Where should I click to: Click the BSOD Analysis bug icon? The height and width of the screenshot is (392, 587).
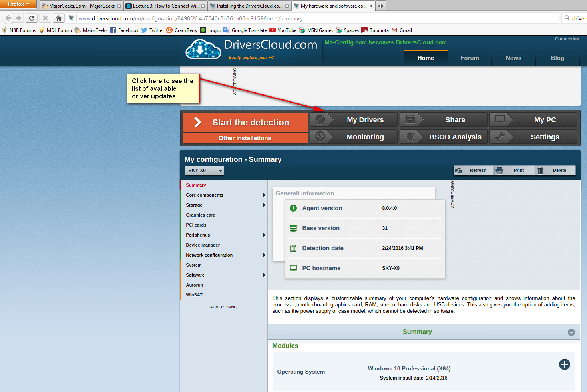point(410,137)
